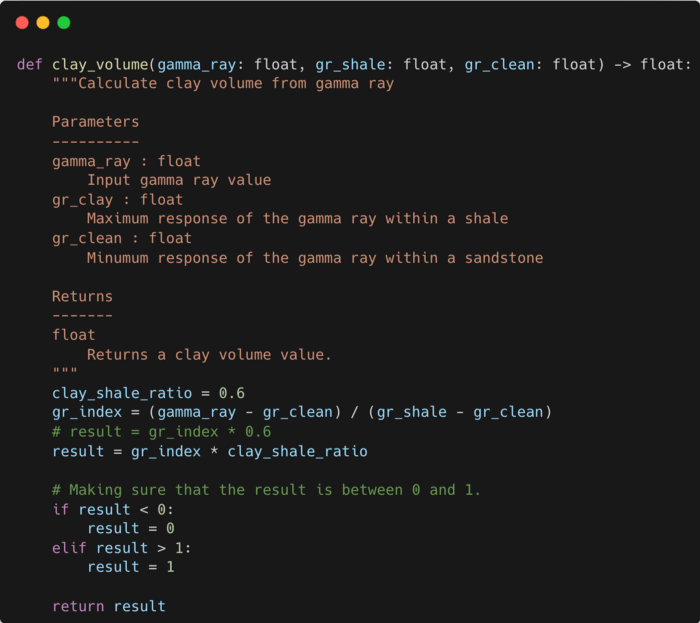Click the final float return type annotation

[665, 64]
